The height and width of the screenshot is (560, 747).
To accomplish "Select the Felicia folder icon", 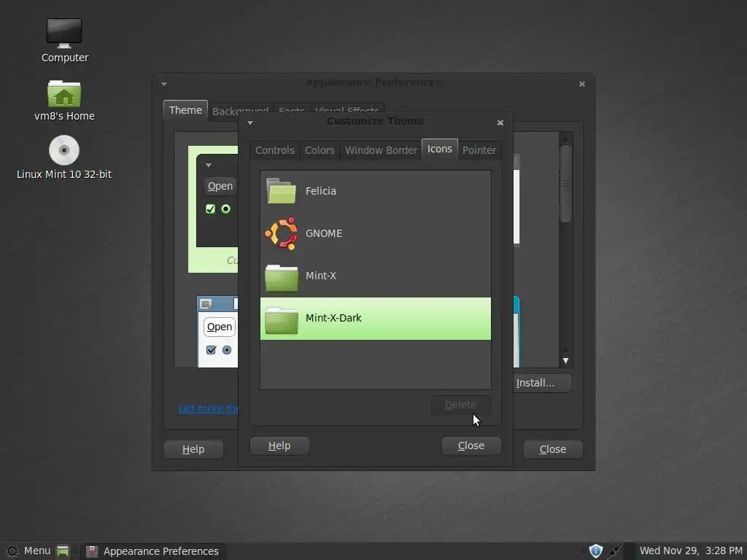I will click(x=281, y=191).
